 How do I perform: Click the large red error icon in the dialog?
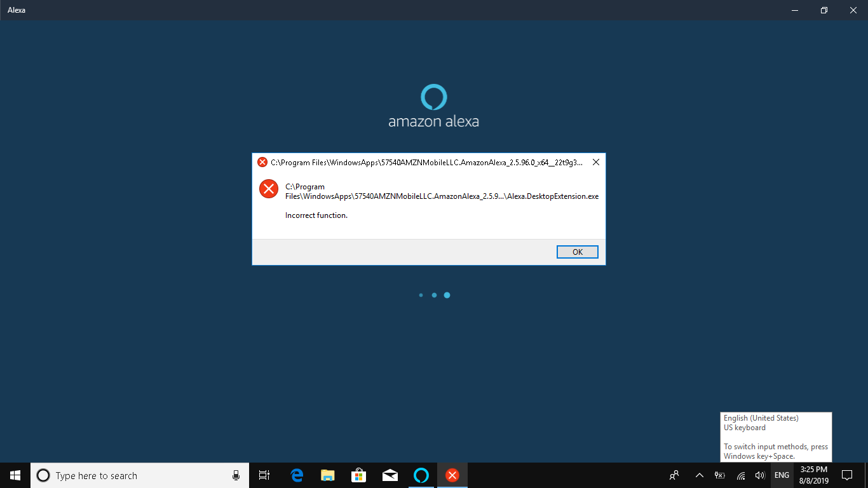coord(269,189)
